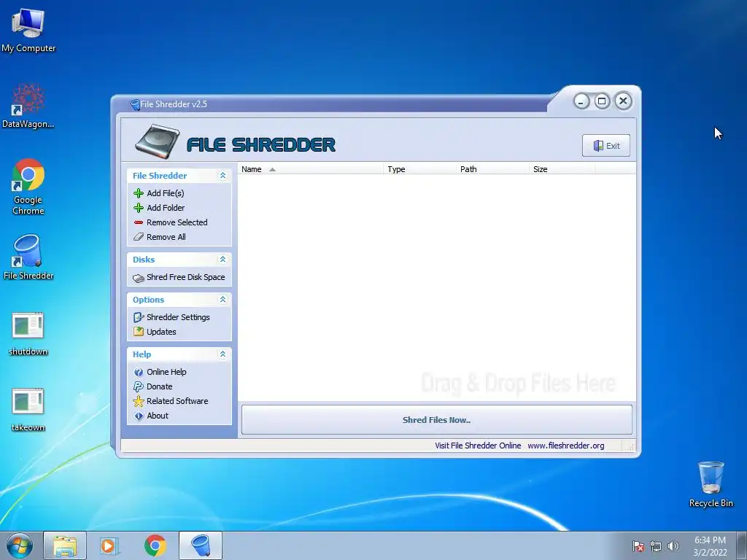
Task: Sort list by the Type column header
Action: click(x=419, y=169)
